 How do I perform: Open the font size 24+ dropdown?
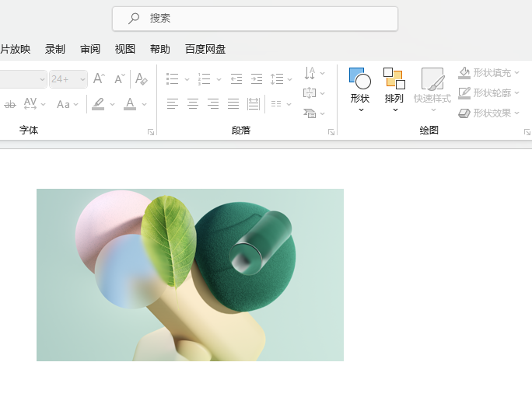point(82,79)
